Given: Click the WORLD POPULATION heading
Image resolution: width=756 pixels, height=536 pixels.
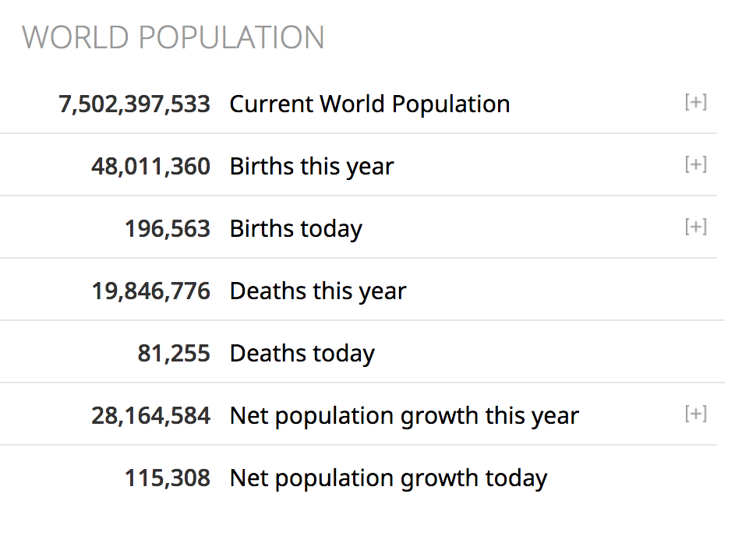Looking at the screenshot, I should pyautogui.click(x=173, y=37).
